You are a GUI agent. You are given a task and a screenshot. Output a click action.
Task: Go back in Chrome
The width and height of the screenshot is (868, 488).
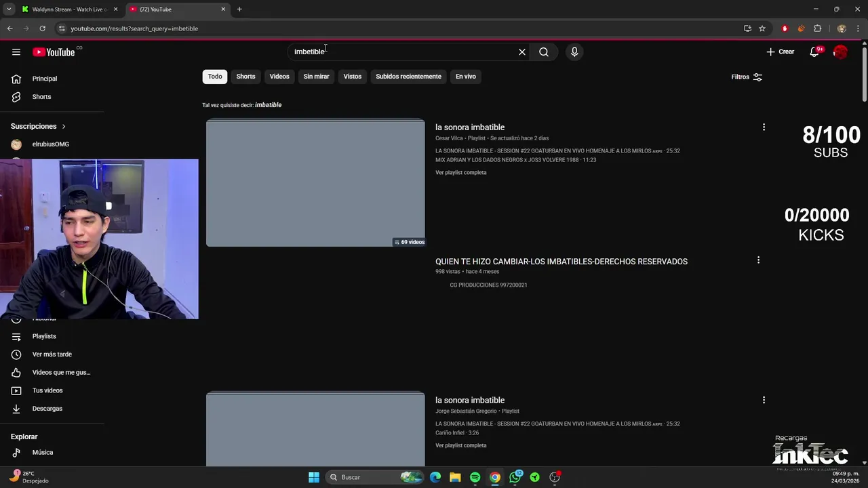(x=9, y=28)
